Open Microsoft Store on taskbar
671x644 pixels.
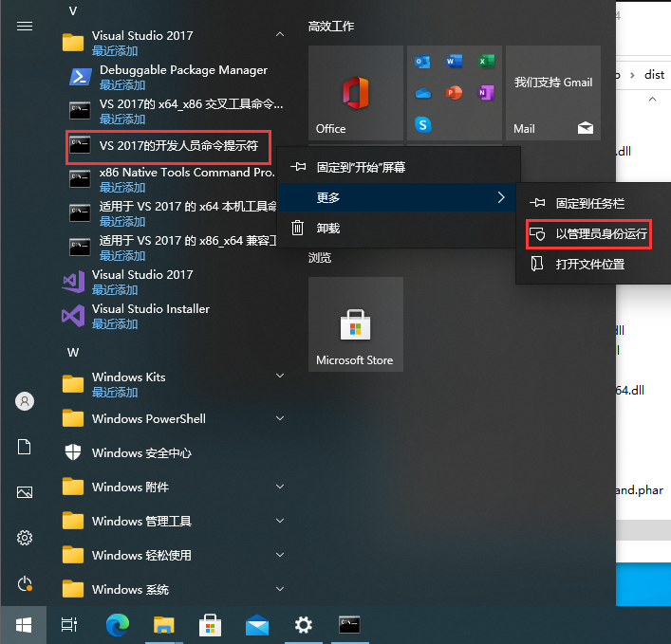pyautogui.click(x=210, y=625)
